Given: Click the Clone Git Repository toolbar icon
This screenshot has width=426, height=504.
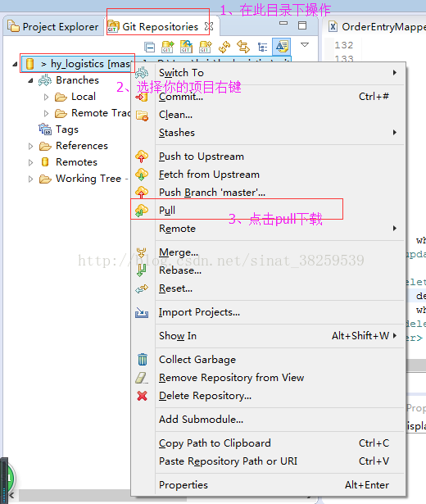Looking at the screenshot, I should 187,47.
